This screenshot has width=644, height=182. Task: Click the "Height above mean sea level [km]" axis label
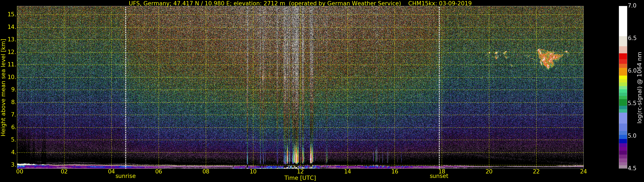coord(3,87)
